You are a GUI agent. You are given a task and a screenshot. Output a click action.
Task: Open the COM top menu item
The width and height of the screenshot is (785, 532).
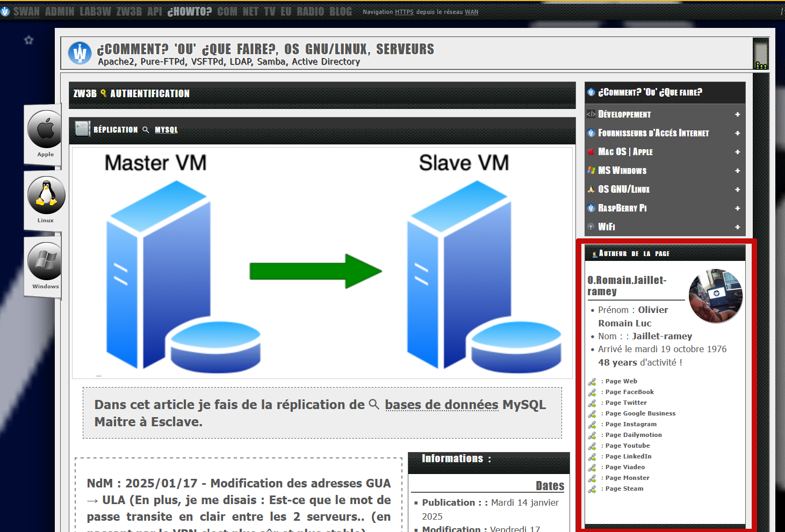[227, 11]
